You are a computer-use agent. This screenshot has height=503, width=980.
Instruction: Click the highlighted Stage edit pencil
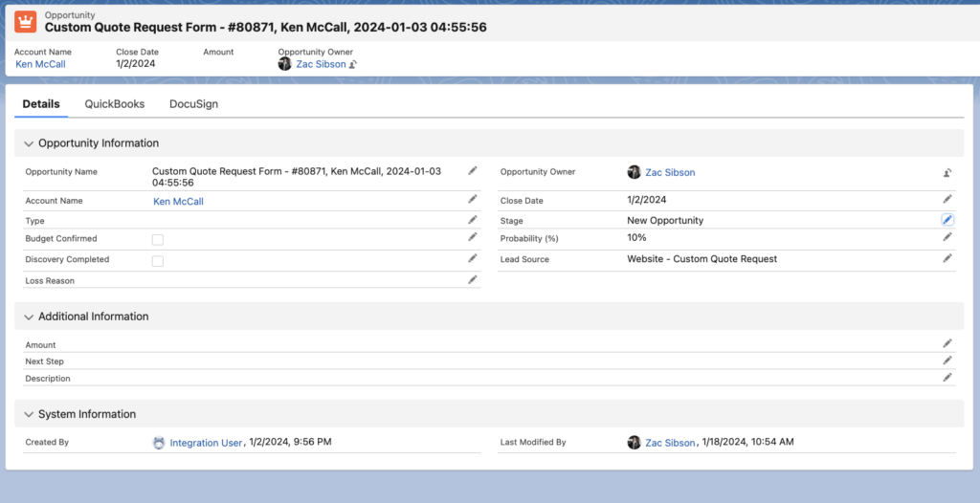[x=947, y=220]
